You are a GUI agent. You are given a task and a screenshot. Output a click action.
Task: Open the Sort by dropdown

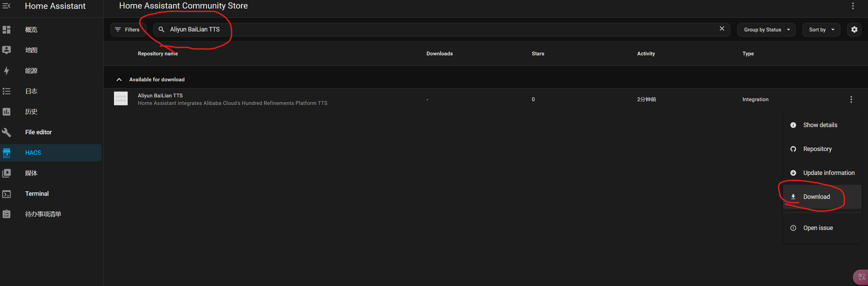click(821, 30)
